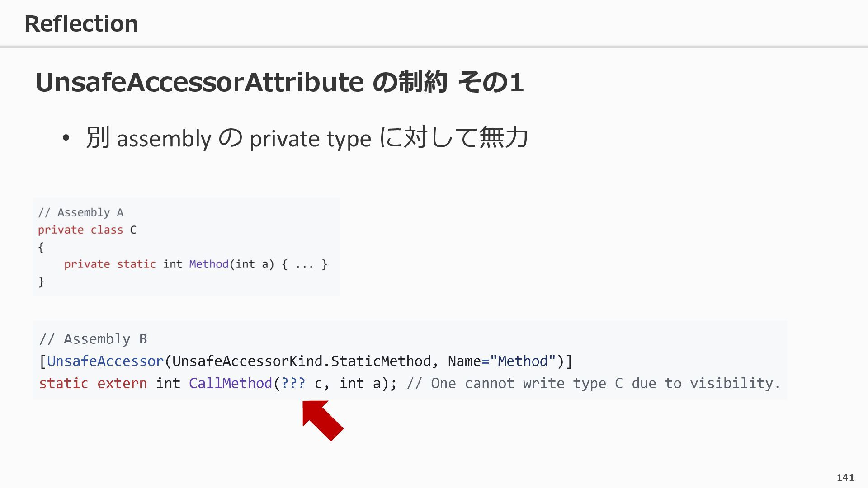Viewport: 868px width, 488px height.
Task: Click the Reflection header title
Action: click(x=81, y=23)
